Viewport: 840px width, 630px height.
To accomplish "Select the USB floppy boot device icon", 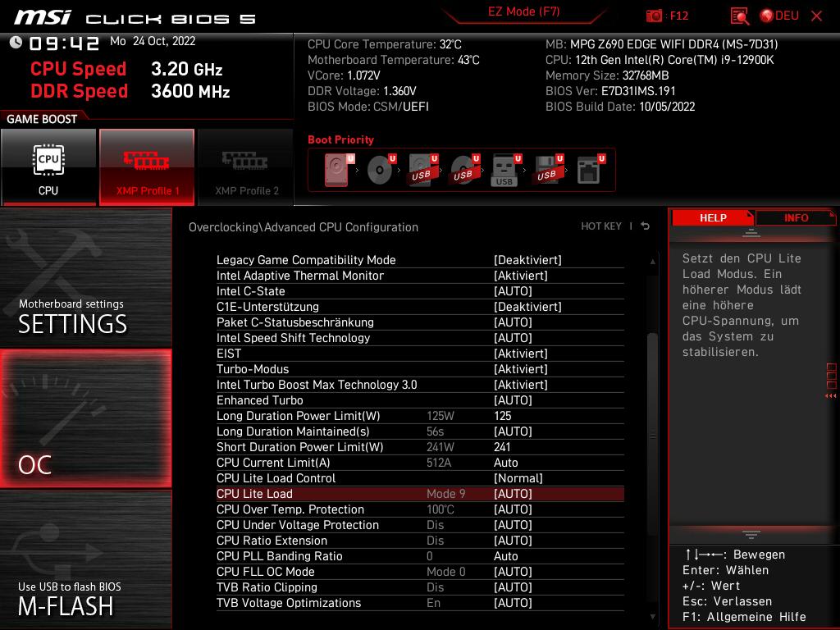I will click(x=548, y=170).
